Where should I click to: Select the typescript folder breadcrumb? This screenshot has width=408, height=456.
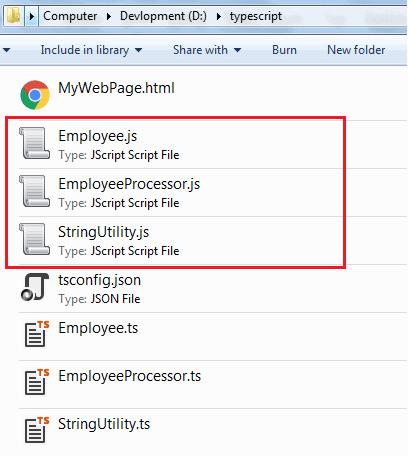click(256, 16)
